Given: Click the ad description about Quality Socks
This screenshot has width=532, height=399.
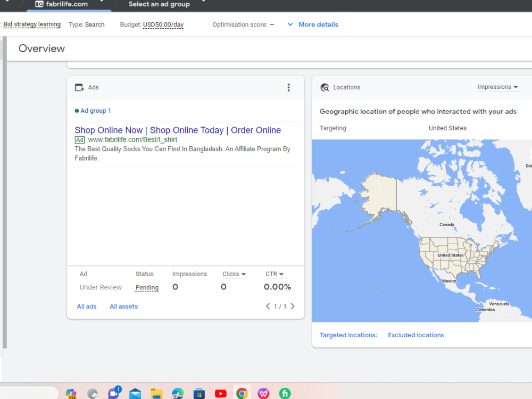Looking at the screenshot, I should [x=182, y=153].
